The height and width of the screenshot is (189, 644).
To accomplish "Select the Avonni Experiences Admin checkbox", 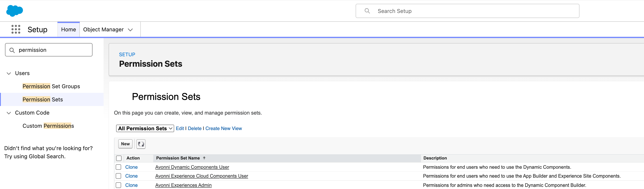I will [x=118, y=185].
